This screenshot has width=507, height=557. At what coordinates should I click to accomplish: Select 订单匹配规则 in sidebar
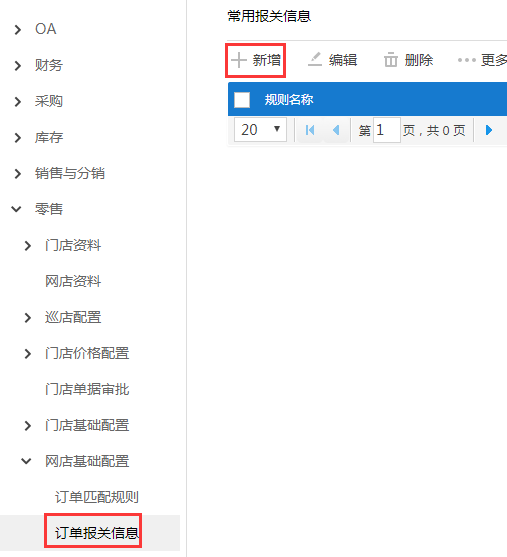(x=97, y=497)
